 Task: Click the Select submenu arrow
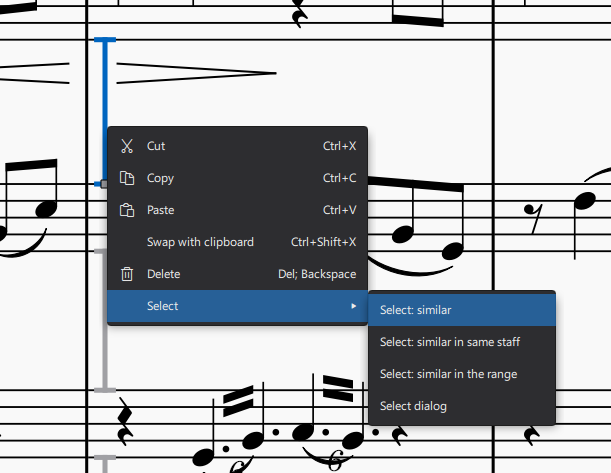point(353,306)
